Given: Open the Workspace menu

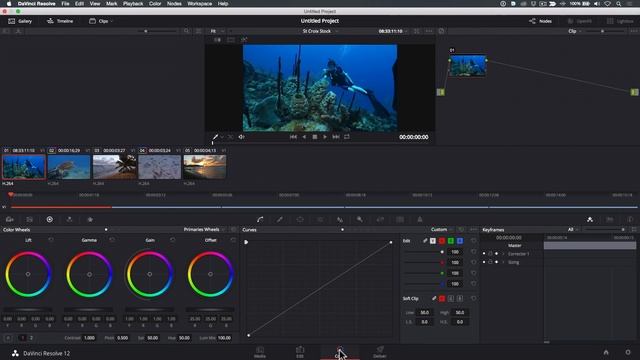Looking at the screenshot, I should pos(199,4).
